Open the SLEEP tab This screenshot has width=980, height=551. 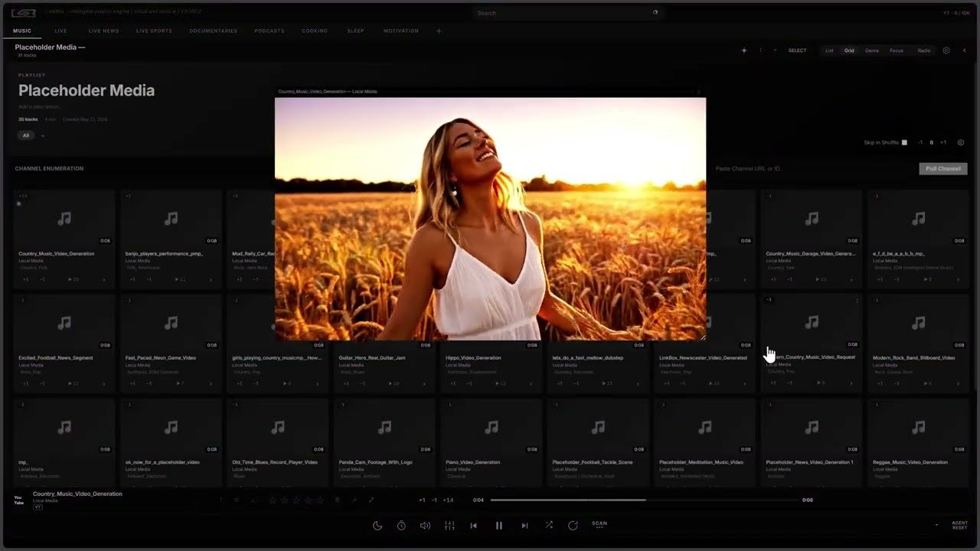tap(356, 31)
